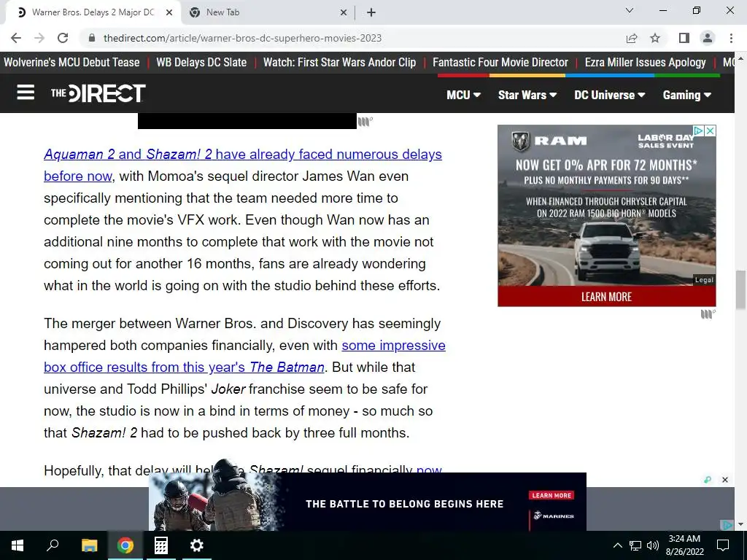Open Watch: First Star Wars Andor Clip
Screen dimensions: 747x560
point(340,63)
